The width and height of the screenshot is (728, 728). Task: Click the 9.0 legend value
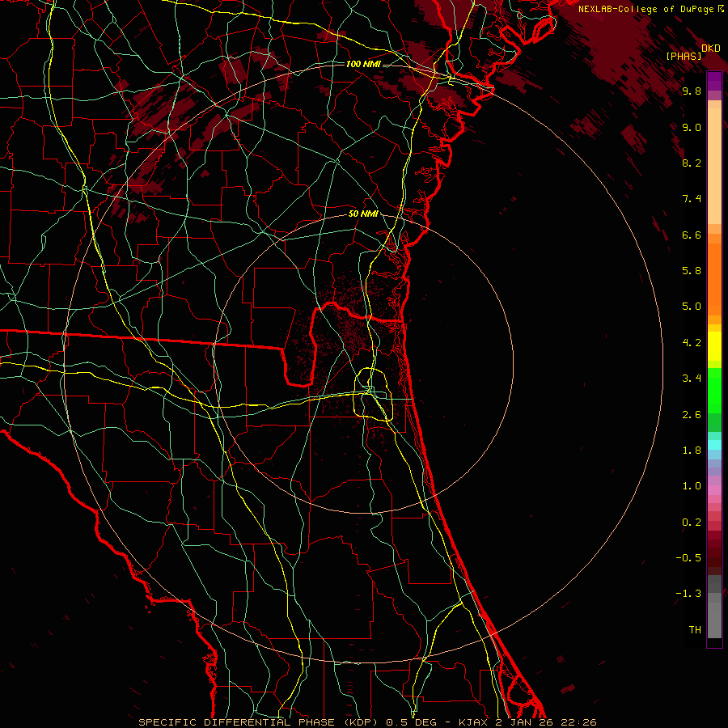coord(692,128)
